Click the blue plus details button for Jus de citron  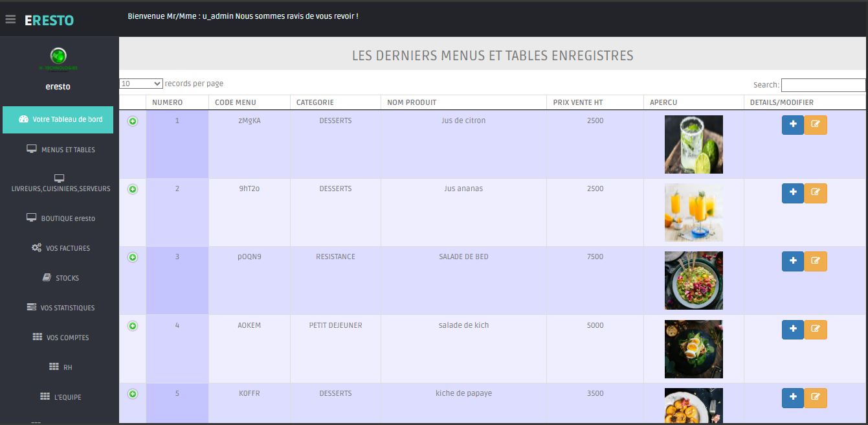[x=792, y=125]
